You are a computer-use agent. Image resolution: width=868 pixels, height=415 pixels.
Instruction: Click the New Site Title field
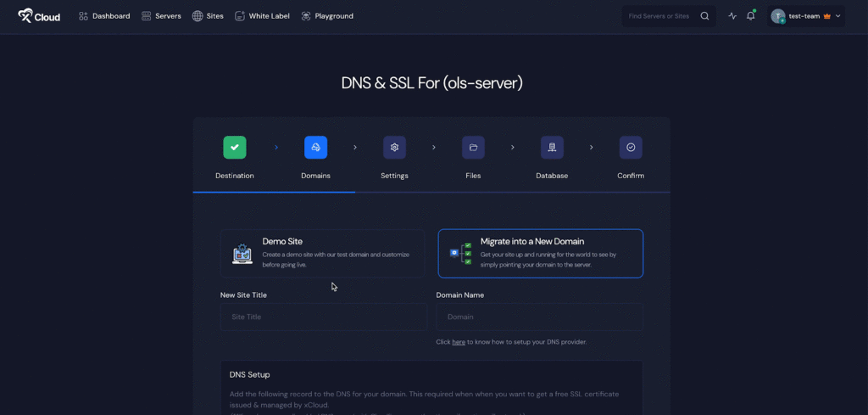[x=323, y=317]
